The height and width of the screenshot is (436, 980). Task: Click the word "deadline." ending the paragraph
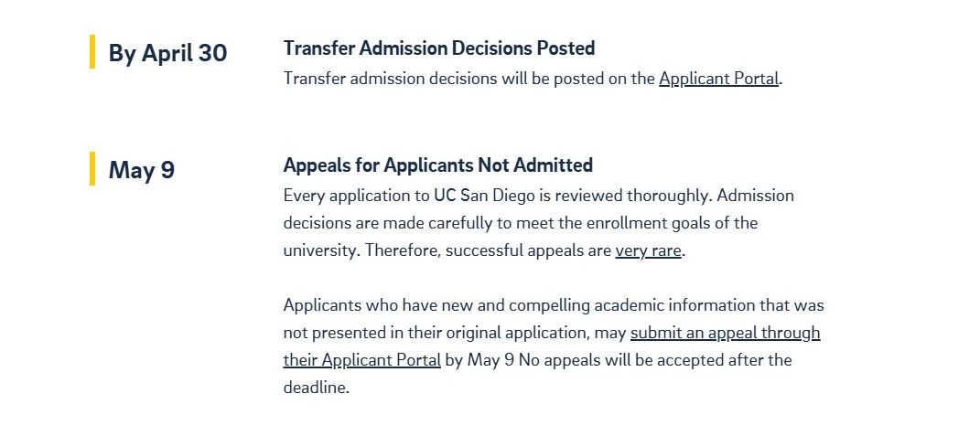tap(317, 388)
